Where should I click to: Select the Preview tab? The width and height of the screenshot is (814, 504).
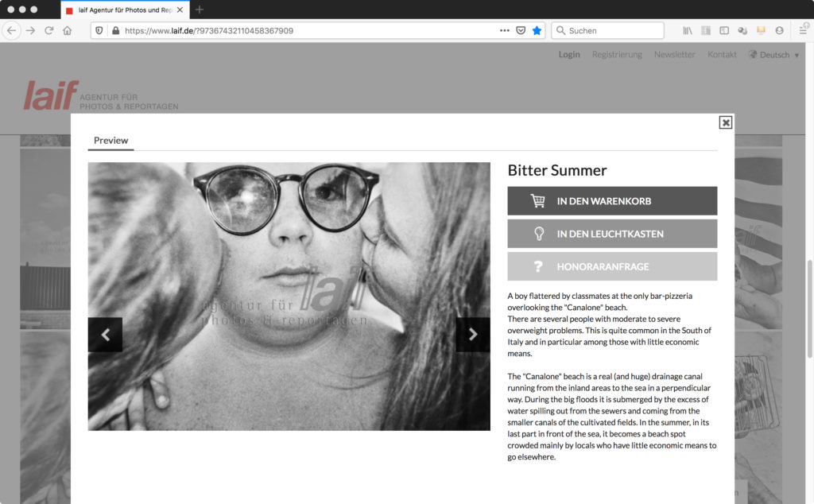coord(110,141)
